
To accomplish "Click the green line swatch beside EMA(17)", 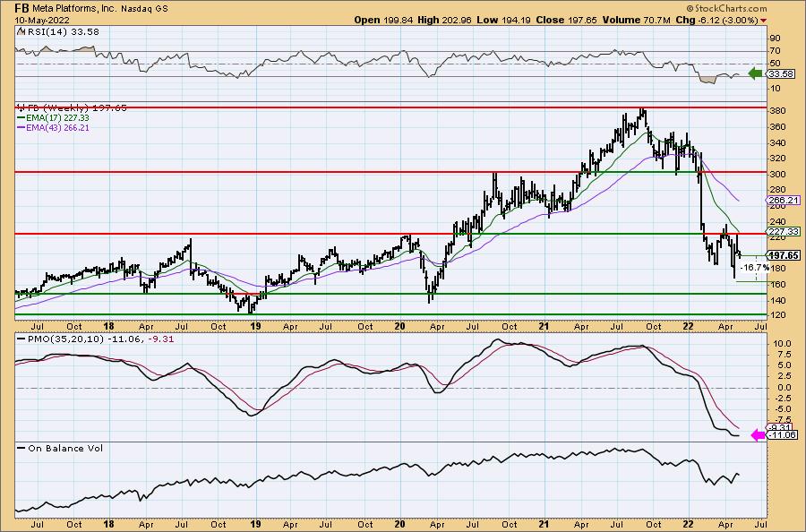I will (x=21, y=117).
